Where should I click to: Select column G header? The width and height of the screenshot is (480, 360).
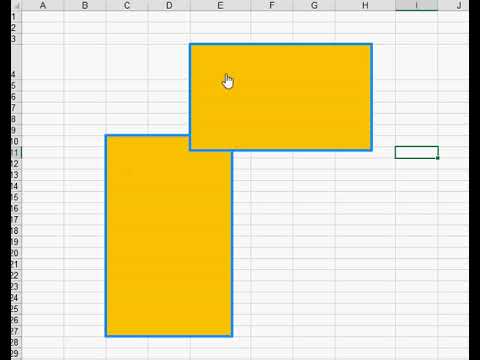(x=314, y=5)
